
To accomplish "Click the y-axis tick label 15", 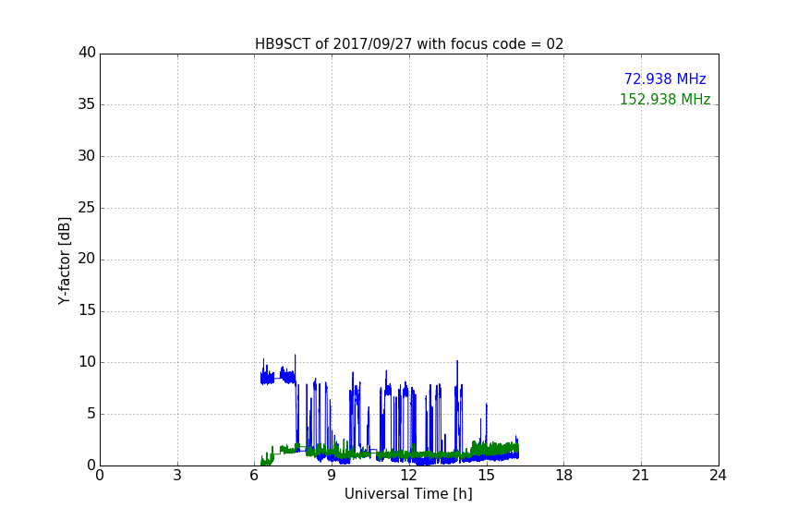I will click(87, 310).
